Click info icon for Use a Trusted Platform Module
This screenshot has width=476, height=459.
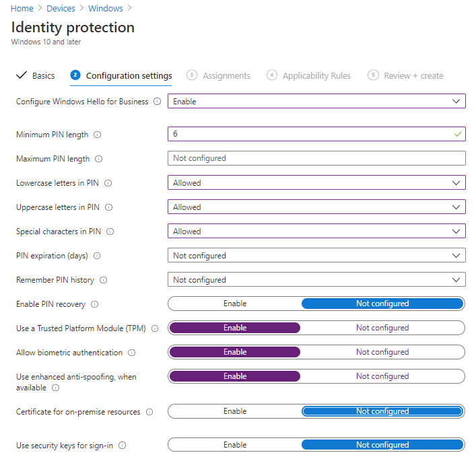tap(155, 328)
